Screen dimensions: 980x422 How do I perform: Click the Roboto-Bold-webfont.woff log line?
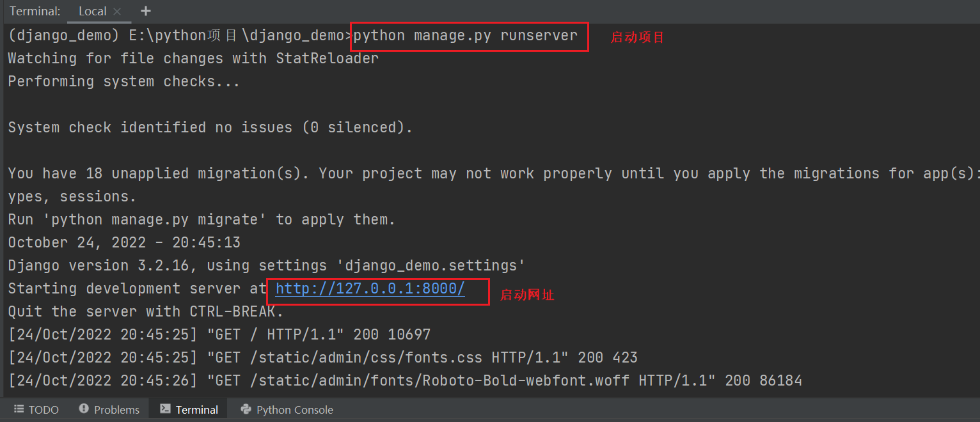click(x=404, y=381)
